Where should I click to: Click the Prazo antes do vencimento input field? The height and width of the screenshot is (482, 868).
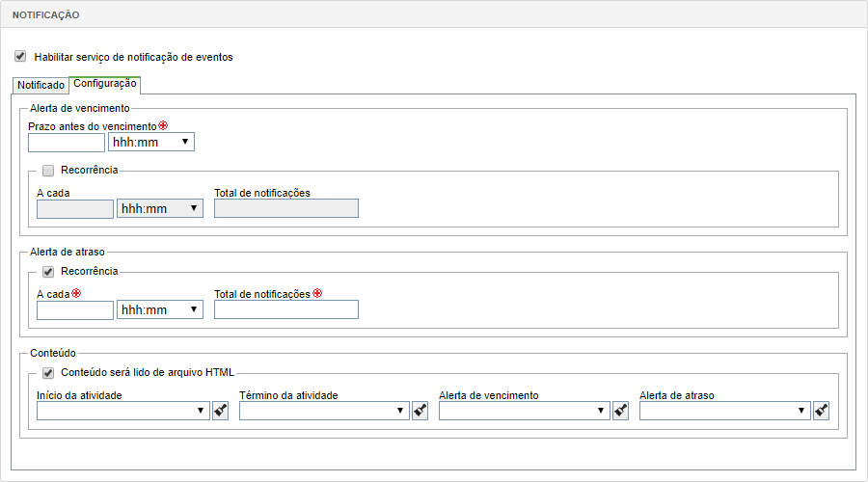click(67, 143)
